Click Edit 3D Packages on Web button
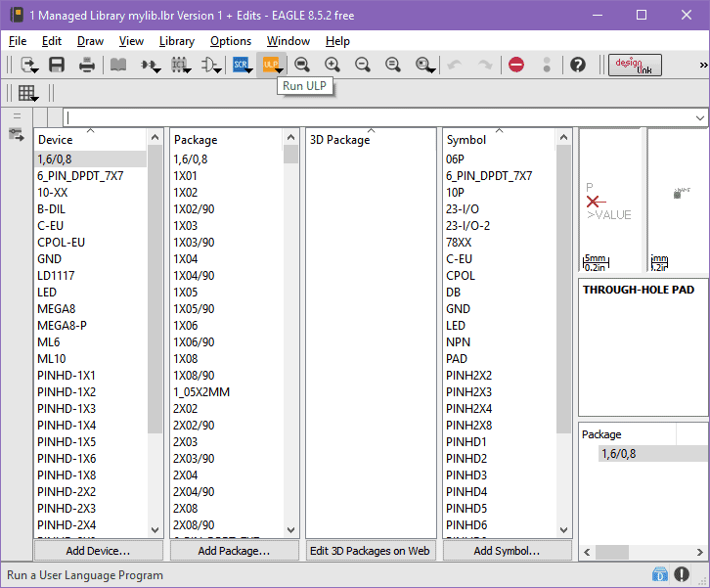The height and width of the screenshot is (588, 710). pos(371,551)
